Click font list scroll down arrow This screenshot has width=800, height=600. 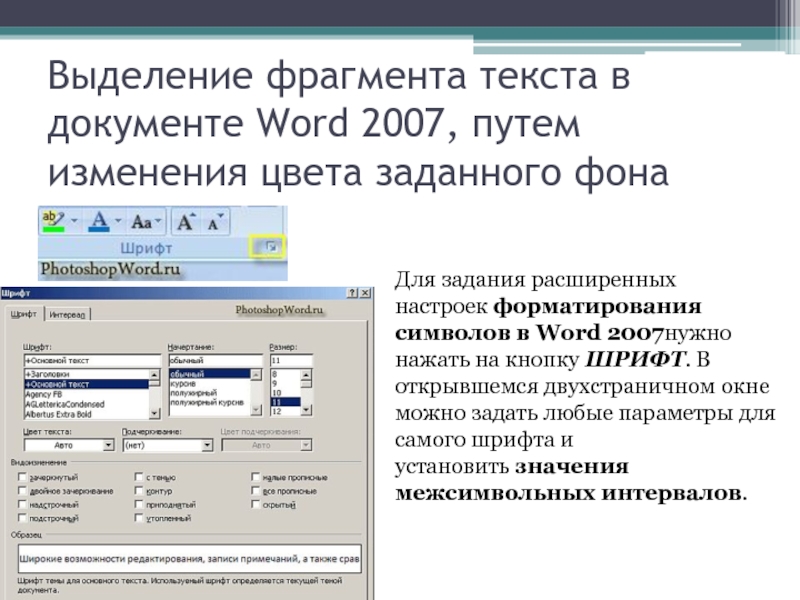point(154,413)
